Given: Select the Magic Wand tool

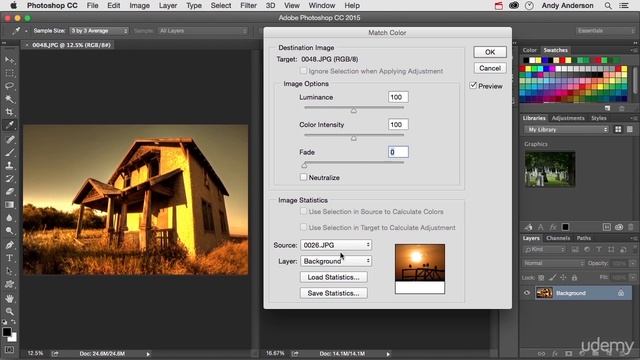Looking at the screenshot, I should 9,99.
